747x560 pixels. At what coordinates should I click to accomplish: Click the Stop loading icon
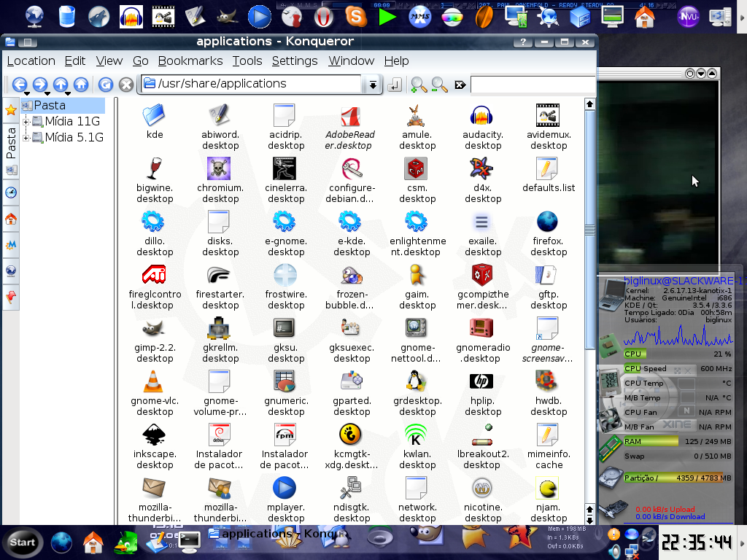click(x=125, y=85)
